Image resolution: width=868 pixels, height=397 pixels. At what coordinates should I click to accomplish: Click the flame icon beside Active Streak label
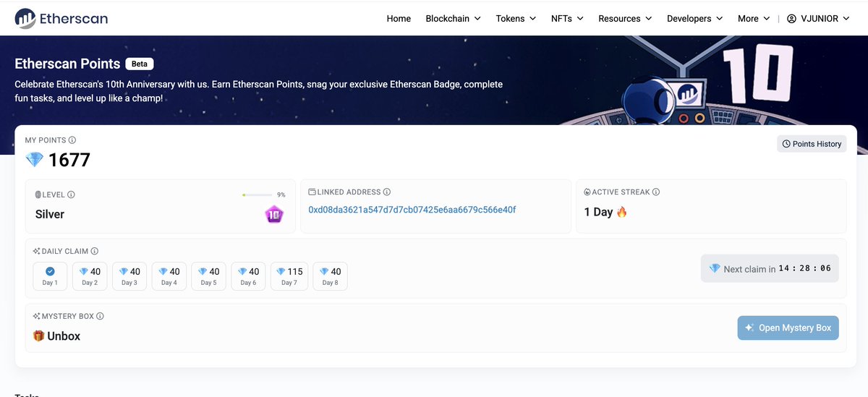(587, 192)
